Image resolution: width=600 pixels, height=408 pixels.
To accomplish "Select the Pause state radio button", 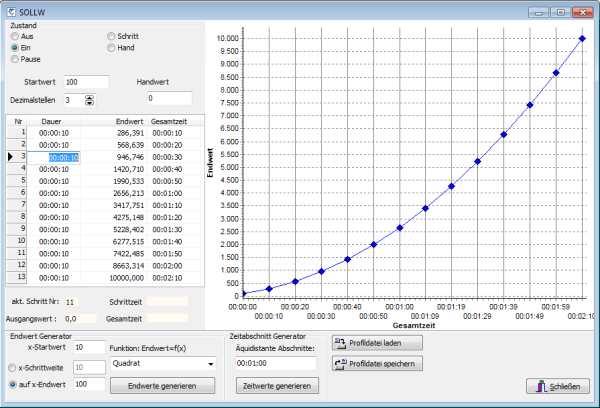I will [15, 59].
